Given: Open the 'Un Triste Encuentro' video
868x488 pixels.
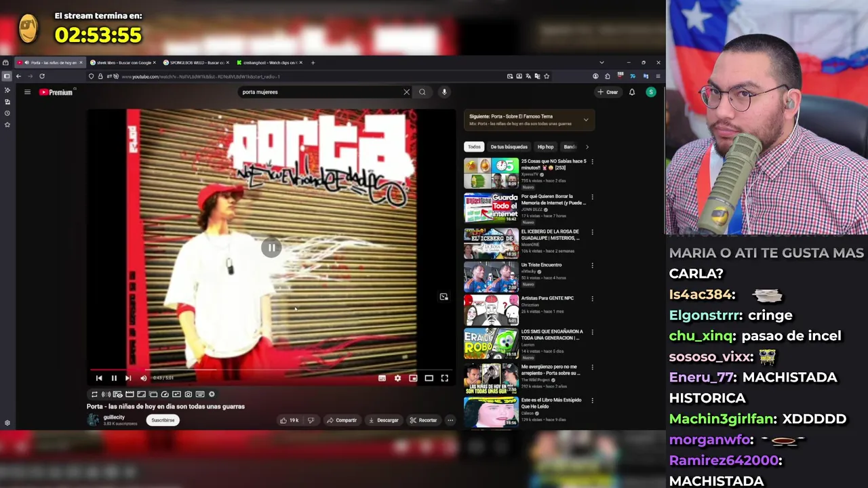Looking at the screenshot, I should [491, 277].
